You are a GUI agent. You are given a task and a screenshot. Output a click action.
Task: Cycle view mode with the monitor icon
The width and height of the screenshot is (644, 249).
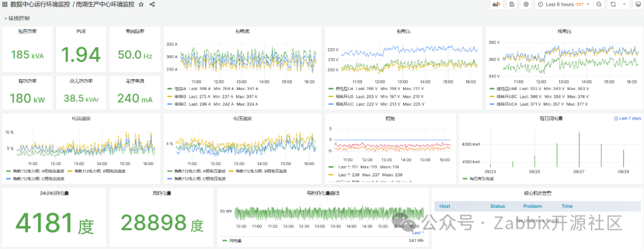[x=637, y=4]
